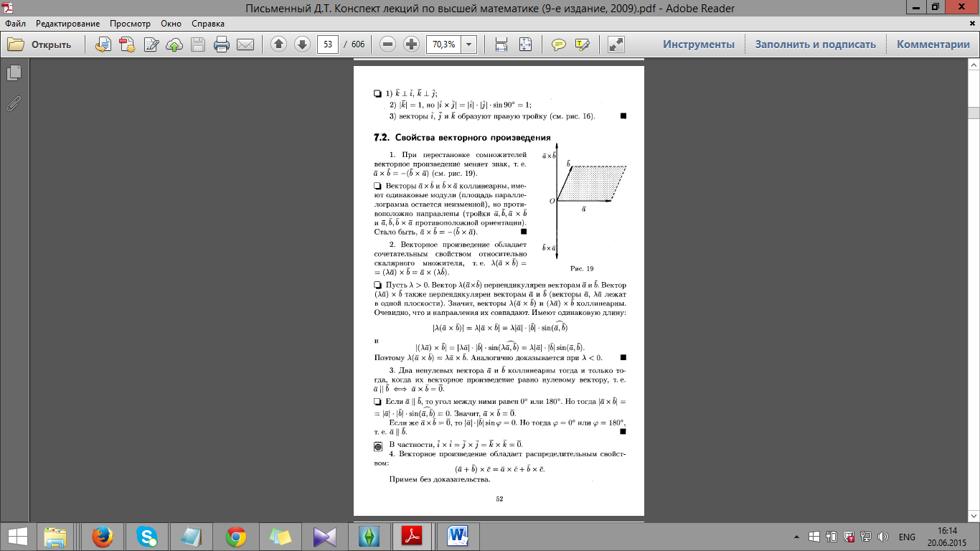The height and width of the screenshot is (551, 980).
Task: Click the cloud upload icon
Action: click(x=174, y=44)
